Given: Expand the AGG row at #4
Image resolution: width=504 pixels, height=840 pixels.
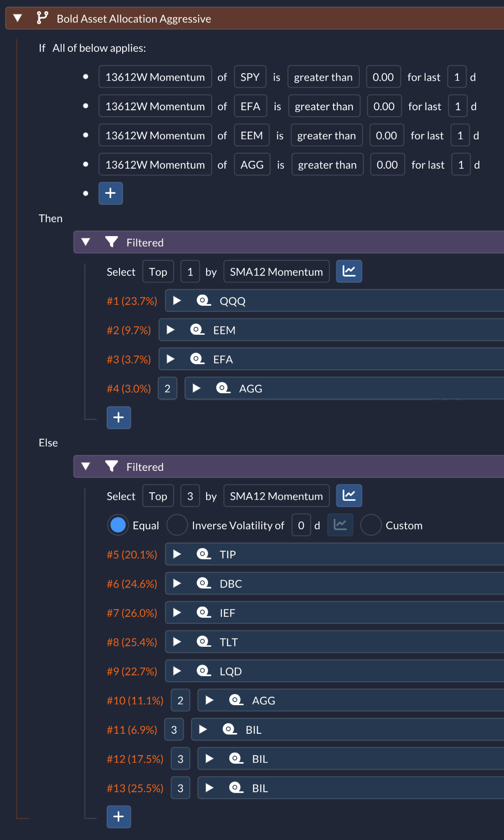Looking at the screenshot, I should click(x=196, y=388).
